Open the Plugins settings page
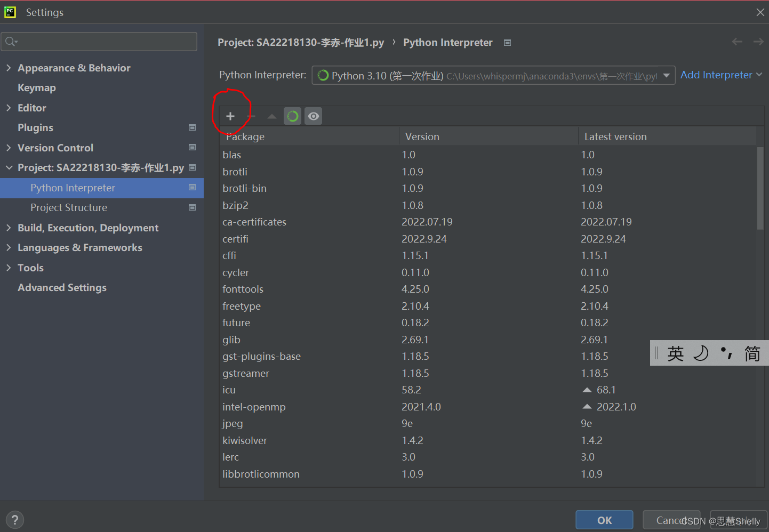 pyautogui.click(x=35, y=127)
